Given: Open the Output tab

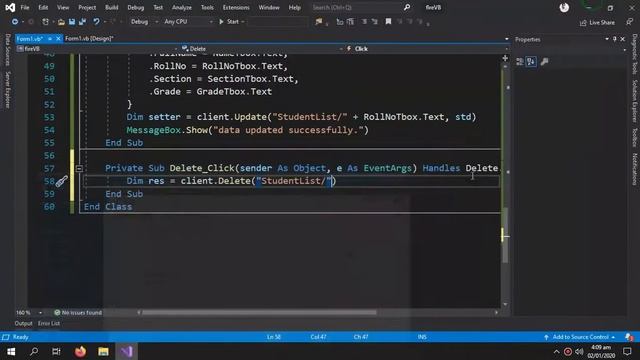Looking at the screenshot, I should [x=23, y=323].
